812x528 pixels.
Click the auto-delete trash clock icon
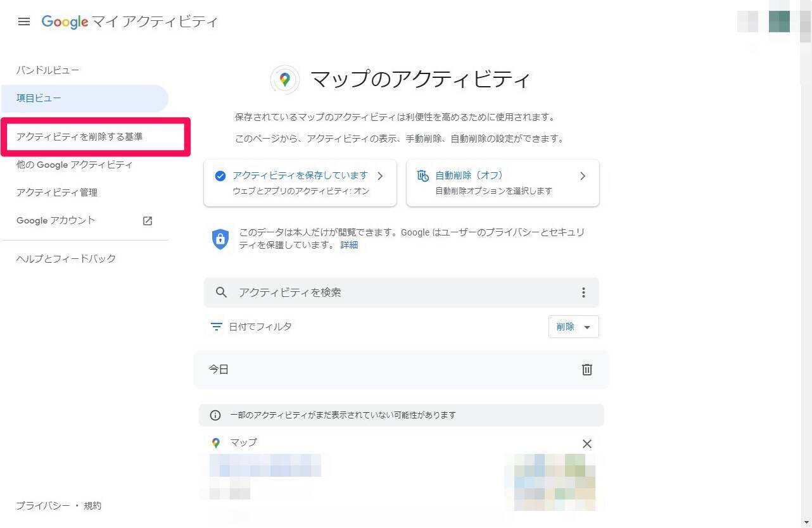click(422, 176)
